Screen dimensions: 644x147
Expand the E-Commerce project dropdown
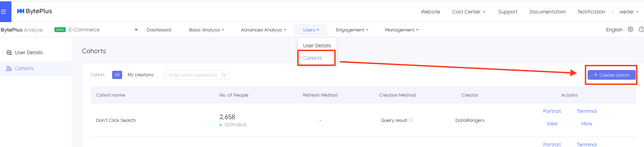click(136, 30)
